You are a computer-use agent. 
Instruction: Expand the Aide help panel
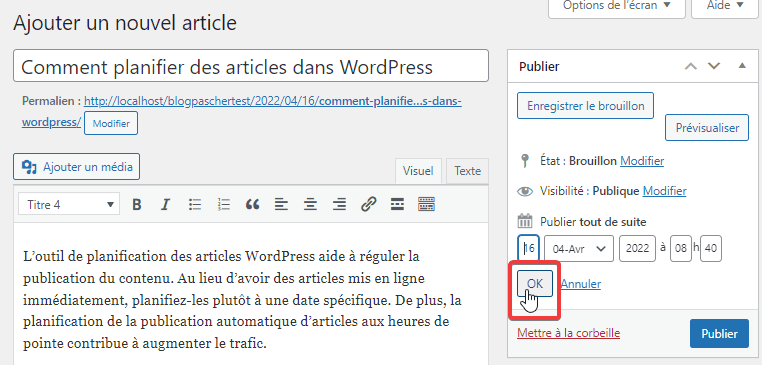coord(725,7)
